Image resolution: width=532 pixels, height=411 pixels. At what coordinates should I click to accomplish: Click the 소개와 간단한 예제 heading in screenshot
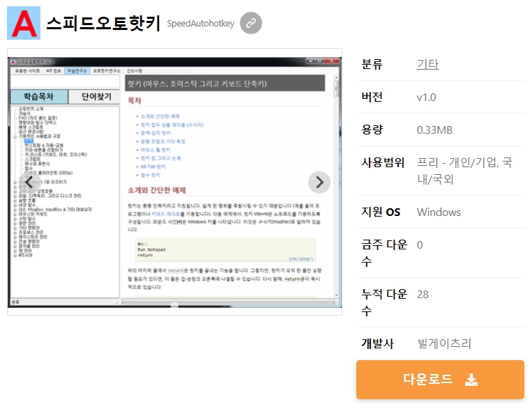tap(157, 190)
